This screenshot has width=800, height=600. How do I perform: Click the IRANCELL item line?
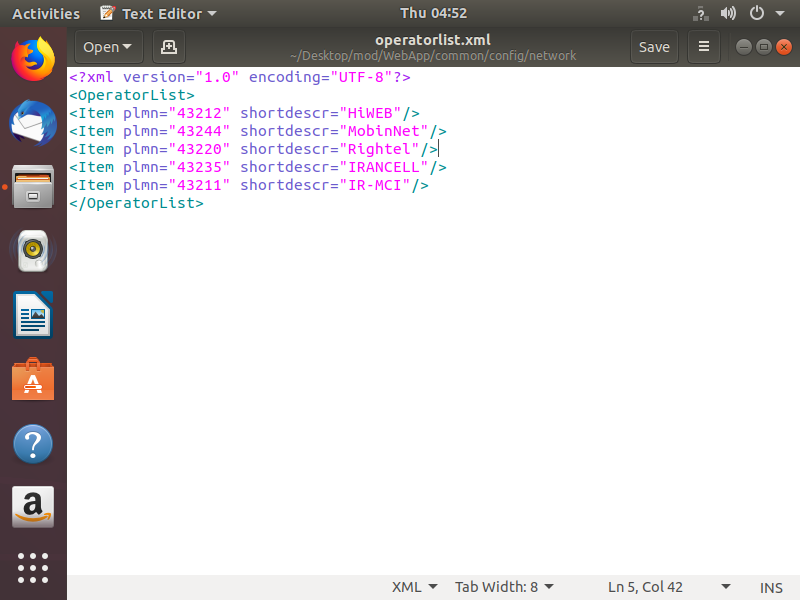coord(258,167)
